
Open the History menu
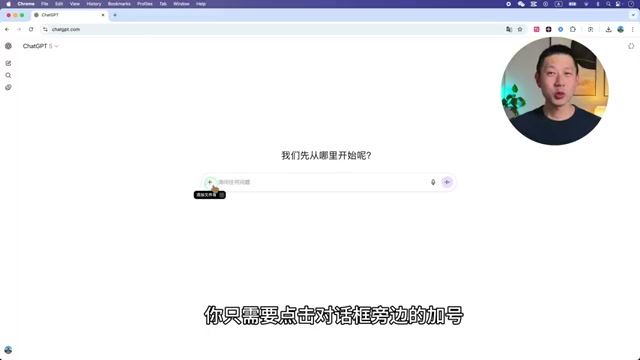pos(93,4)
